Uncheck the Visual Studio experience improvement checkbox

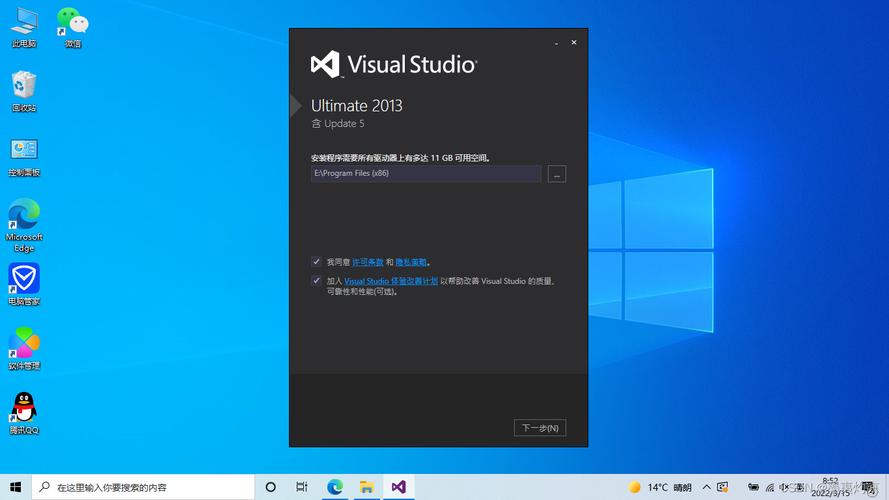pos(316,280)
